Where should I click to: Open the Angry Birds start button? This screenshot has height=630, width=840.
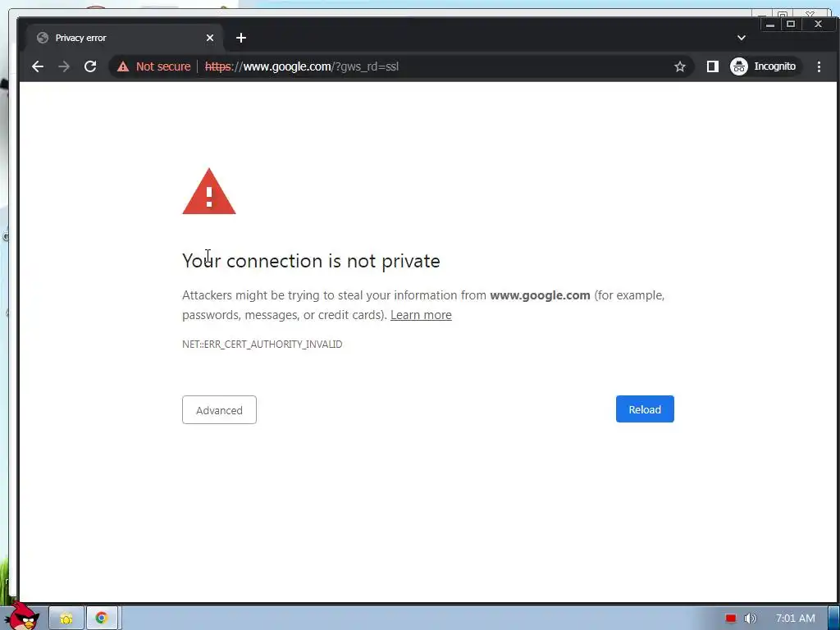(21, 616)
